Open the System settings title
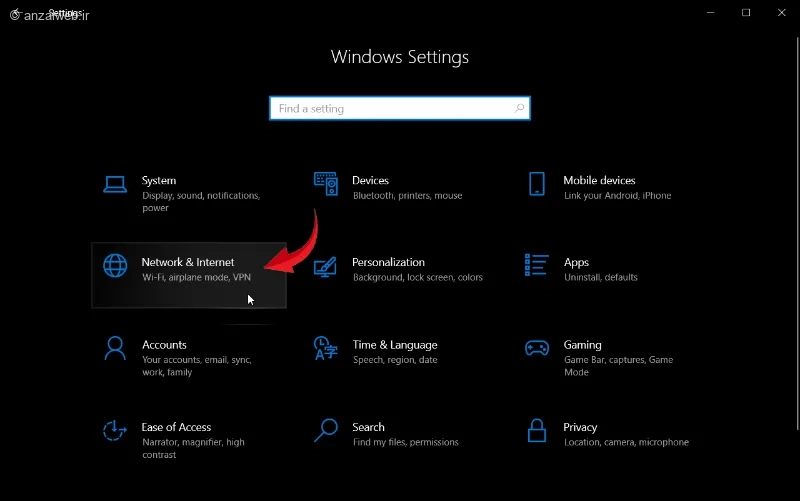This screenshot has height=501, width=800. tap(159, 181)
